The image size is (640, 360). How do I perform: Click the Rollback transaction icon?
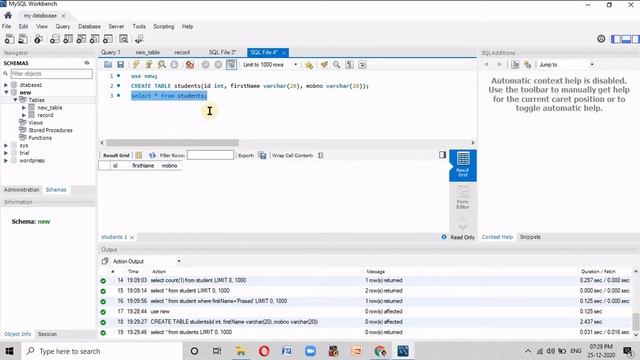(x=218, y=64)
